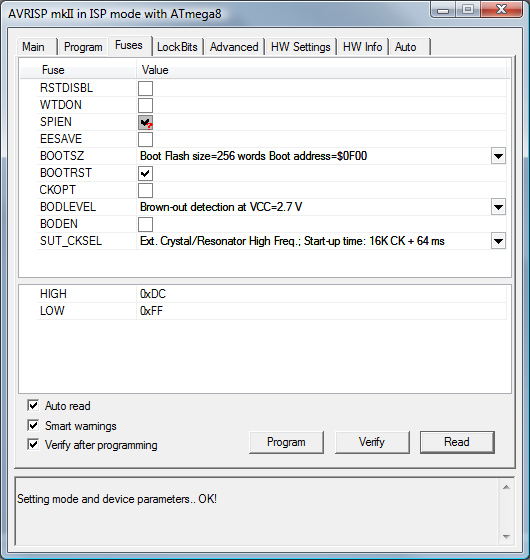Click the LOW fuse byte label
Screen dimensions: 530x560
click(52, 311)
